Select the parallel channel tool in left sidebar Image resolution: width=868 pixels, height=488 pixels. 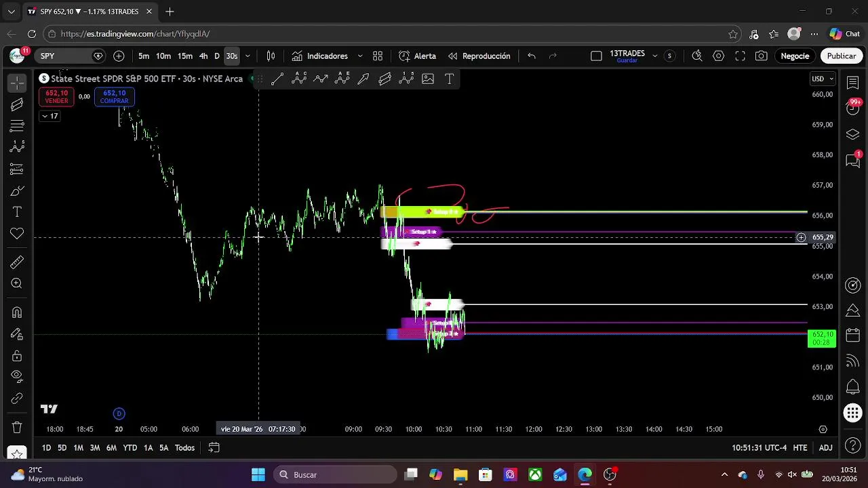coord(17,104)
